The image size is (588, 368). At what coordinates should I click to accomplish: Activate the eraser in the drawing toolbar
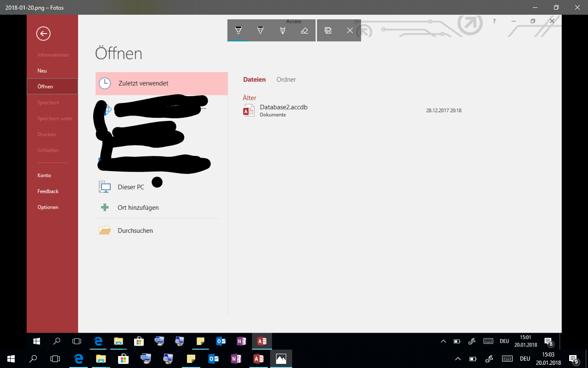pyautogui.click(x=304, y=30)
